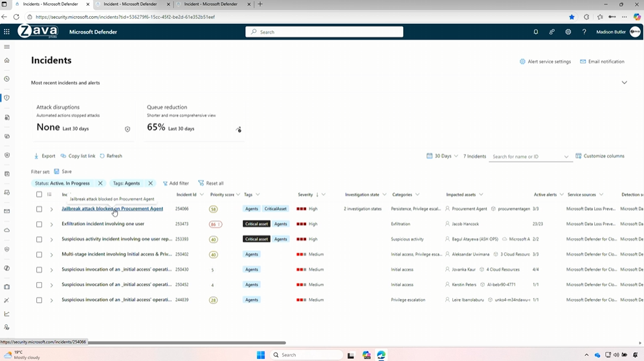Open the envelope Email sidebar icon
Image resolution: width=644 pixels, height=361 pixels.
pos(6,211)
